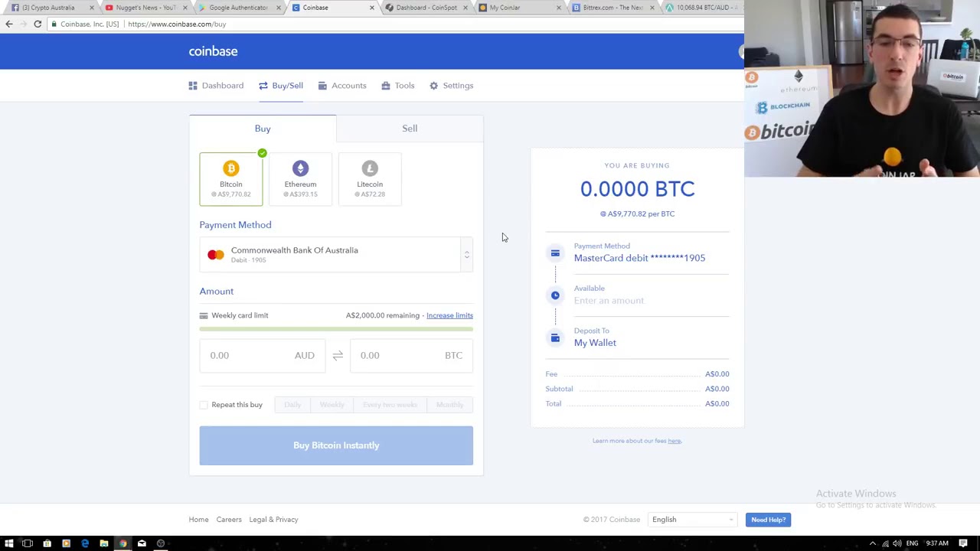Screen dimensions: 980x551
Task: Launch Microsoft Edge from the taskbar
Action: [x=85, y=543]
